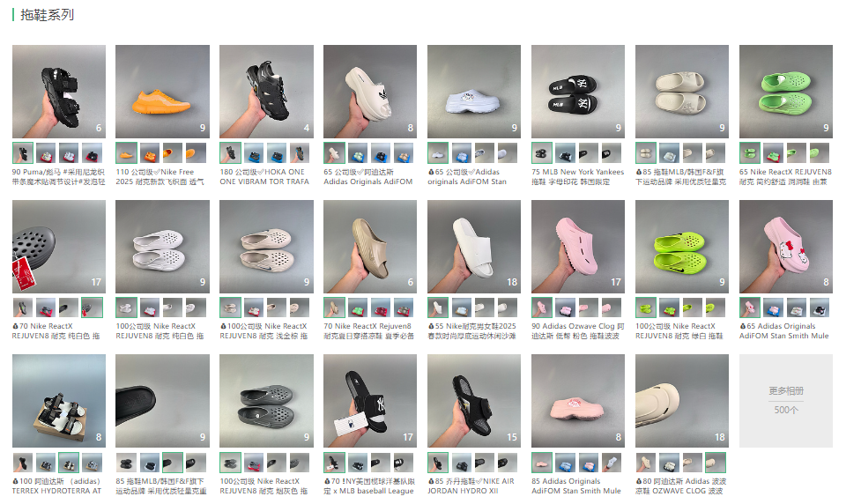
Task: Open the Jordan Hydro XII slide cover
Action: [x=474, y=401]
